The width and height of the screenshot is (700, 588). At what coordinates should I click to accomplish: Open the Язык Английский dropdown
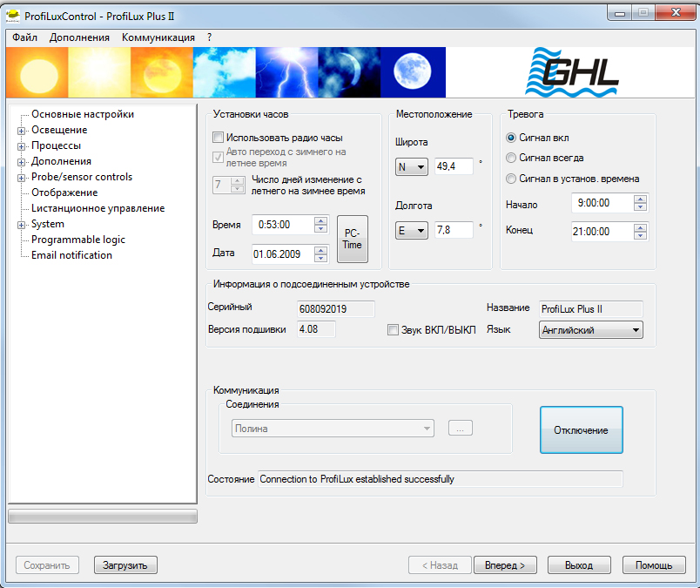point(590,330)
